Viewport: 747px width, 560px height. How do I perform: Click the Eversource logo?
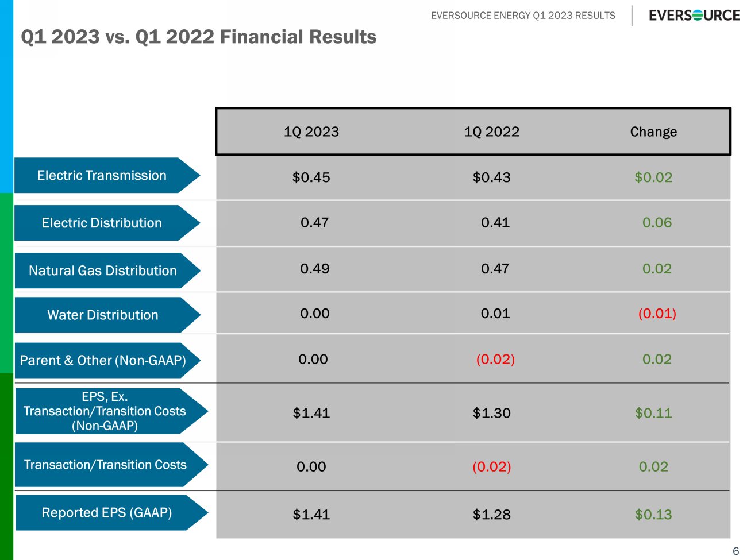[694, 16]
